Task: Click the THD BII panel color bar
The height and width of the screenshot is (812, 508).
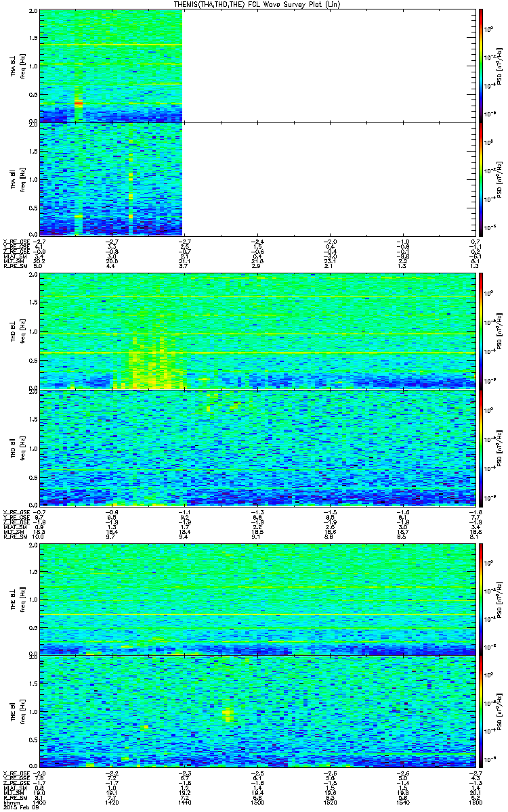Action: (480, 447)
